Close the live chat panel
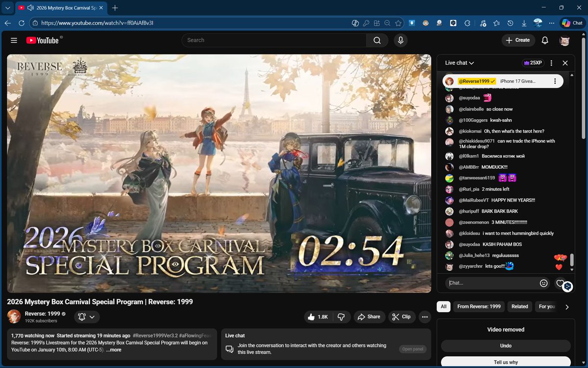 tap(565, 63)
